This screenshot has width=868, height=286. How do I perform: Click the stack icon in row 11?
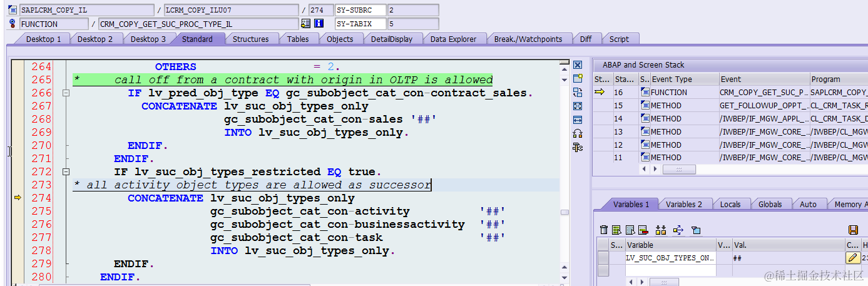point(645,157)
